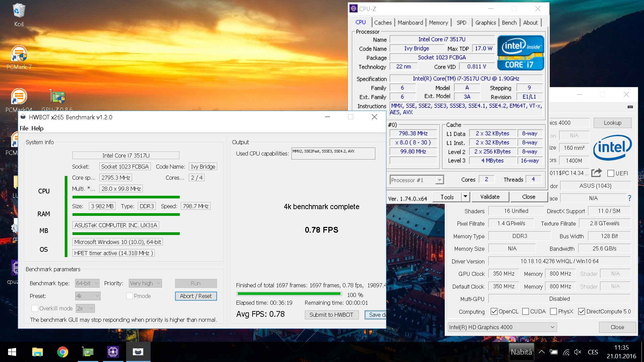Viewport: 644px width, 362px height.
Task: Click the HWBOT x265 title bar icon
Action: point(23,117)
